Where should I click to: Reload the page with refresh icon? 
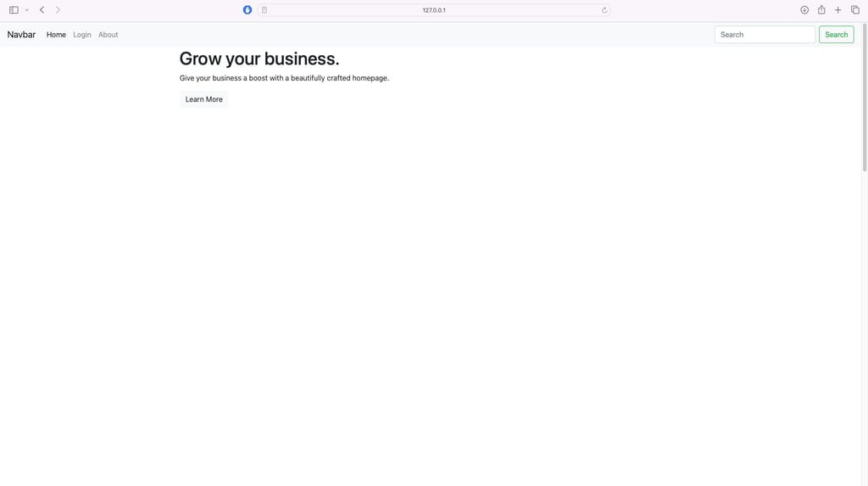[x=604, y=10]
